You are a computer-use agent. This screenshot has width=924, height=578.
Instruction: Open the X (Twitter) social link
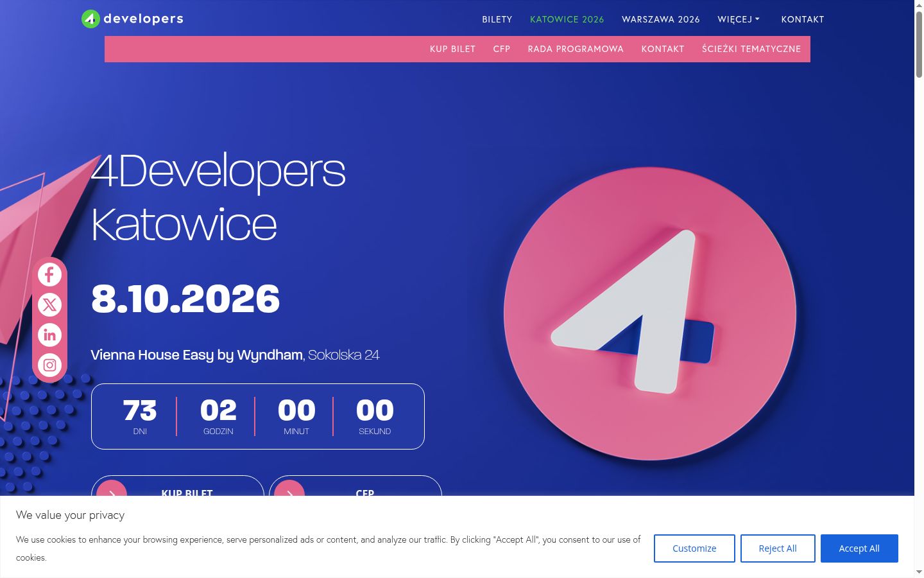49,304
